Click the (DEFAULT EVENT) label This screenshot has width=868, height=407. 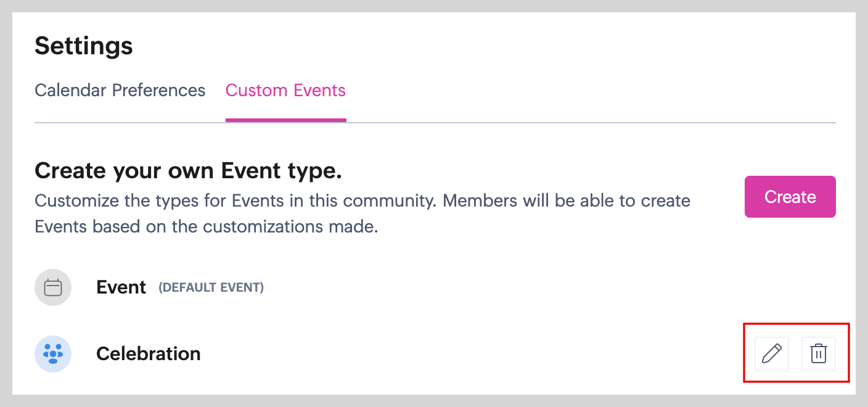tap(211, 288)
